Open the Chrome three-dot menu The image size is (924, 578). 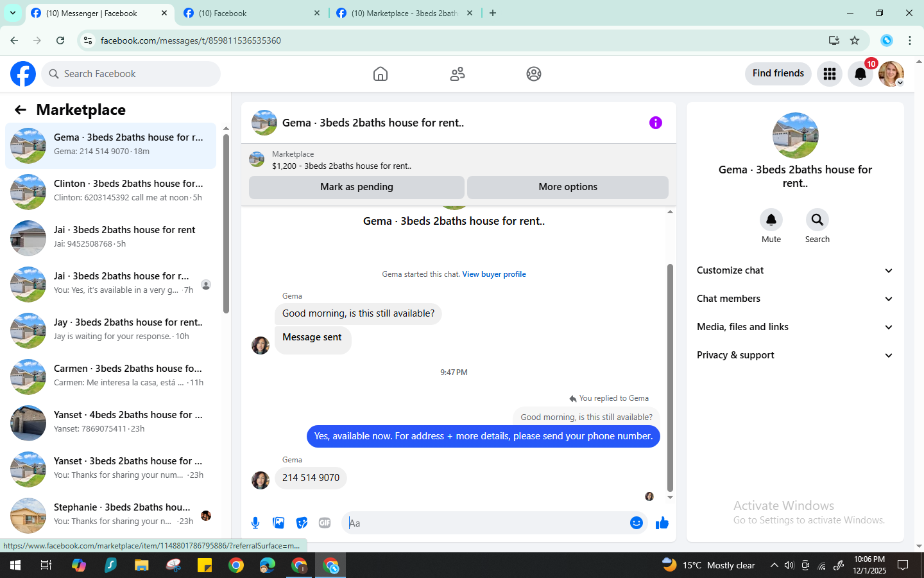coord(910,40)
